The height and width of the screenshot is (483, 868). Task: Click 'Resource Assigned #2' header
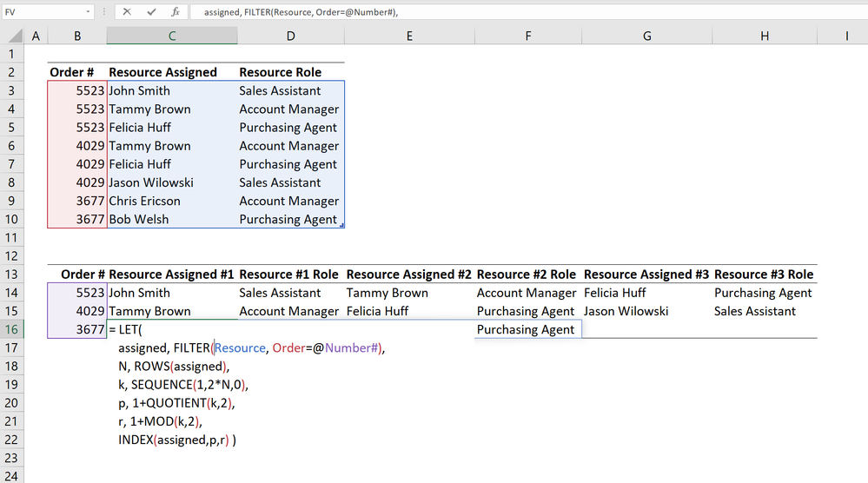(408, 275)
